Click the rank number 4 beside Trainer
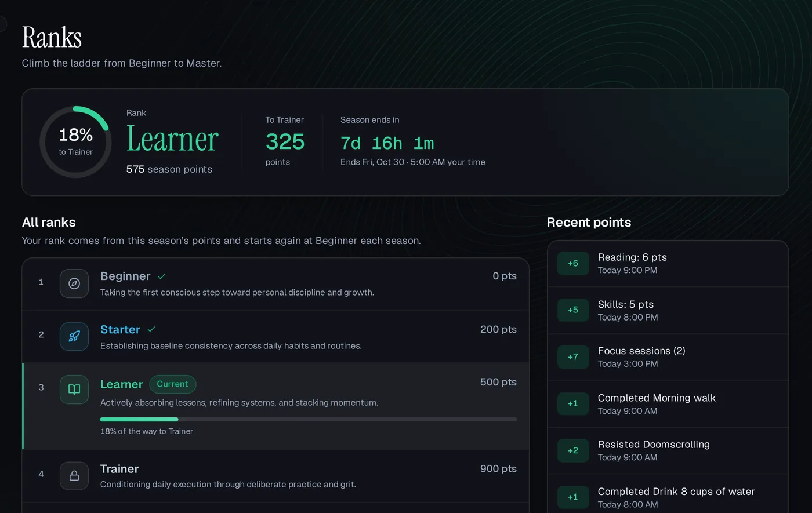Viewport: 812px width, 513px height. point(41,474)
